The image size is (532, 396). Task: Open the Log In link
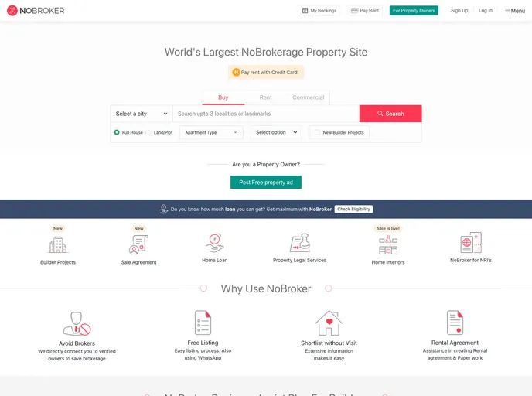tap(485, 11)
